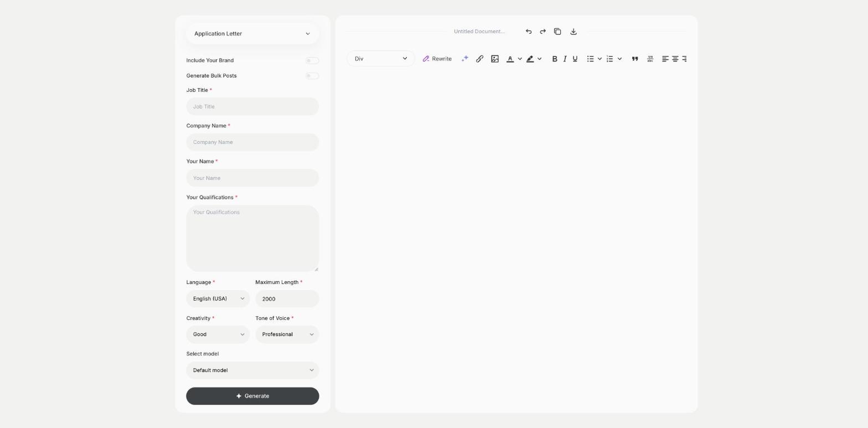Insert a block quote
The height and width of the screenshot is (428, 868).
point(635,59)
